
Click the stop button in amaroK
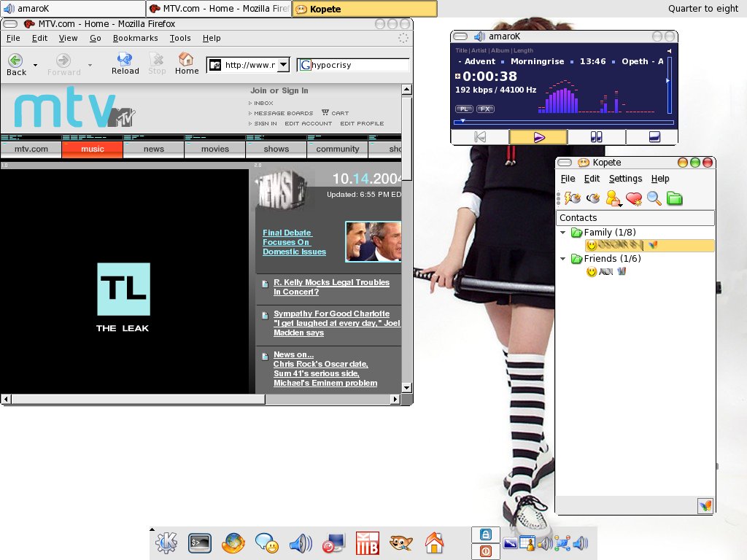click(654, 137)
